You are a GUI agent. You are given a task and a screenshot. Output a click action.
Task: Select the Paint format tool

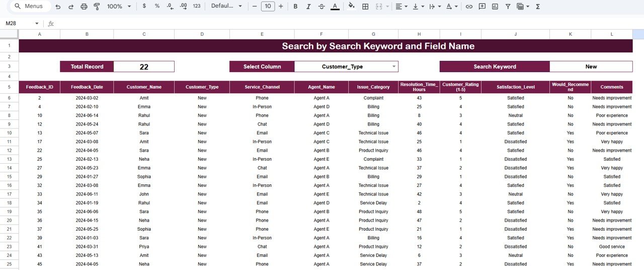pos(97,7)
